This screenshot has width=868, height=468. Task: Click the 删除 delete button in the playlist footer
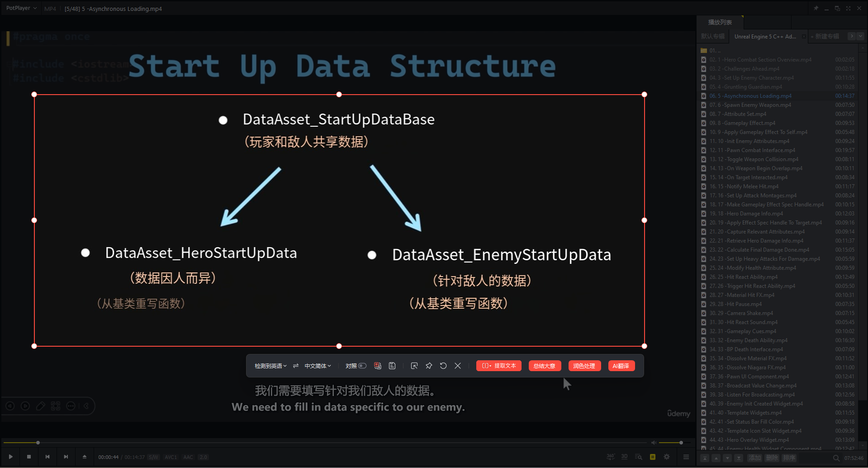pyautogui.click(x=772, y=458)
